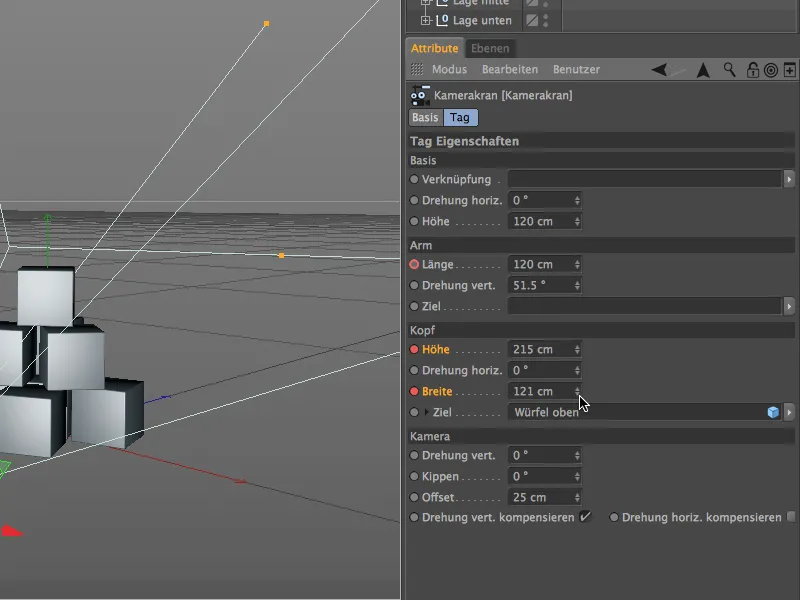Select the Basis tab button
This screenshot has height=600, width=800.
pos(426,117)
